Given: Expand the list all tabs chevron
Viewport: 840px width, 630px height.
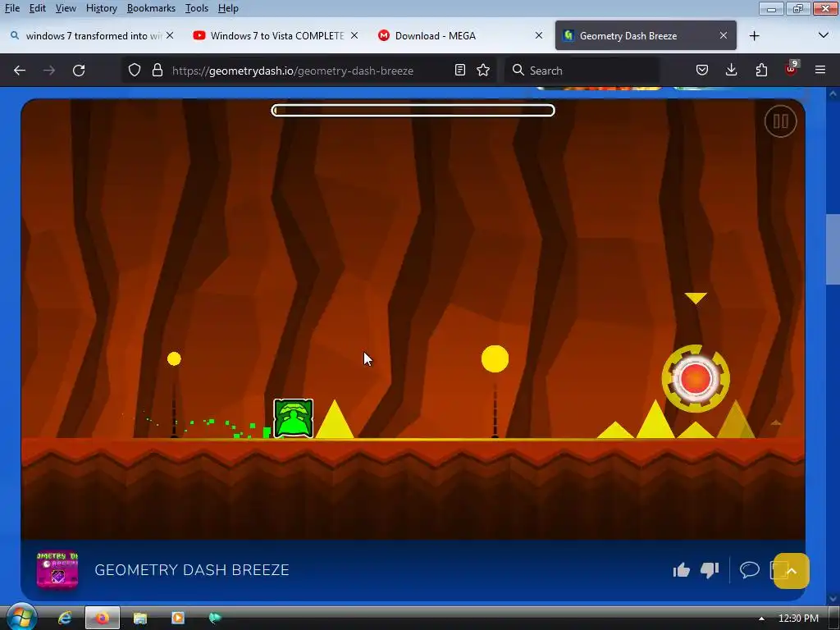Looking at the screenshot, I should pyautogui.click(x=824, y=36).
